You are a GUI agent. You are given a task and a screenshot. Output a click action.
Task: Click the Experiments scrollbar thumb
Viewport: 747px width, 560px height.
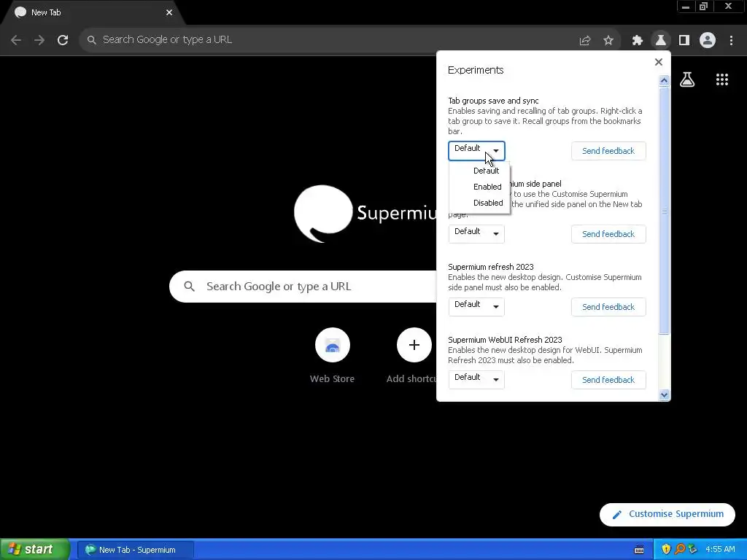(x=664, y=211)
